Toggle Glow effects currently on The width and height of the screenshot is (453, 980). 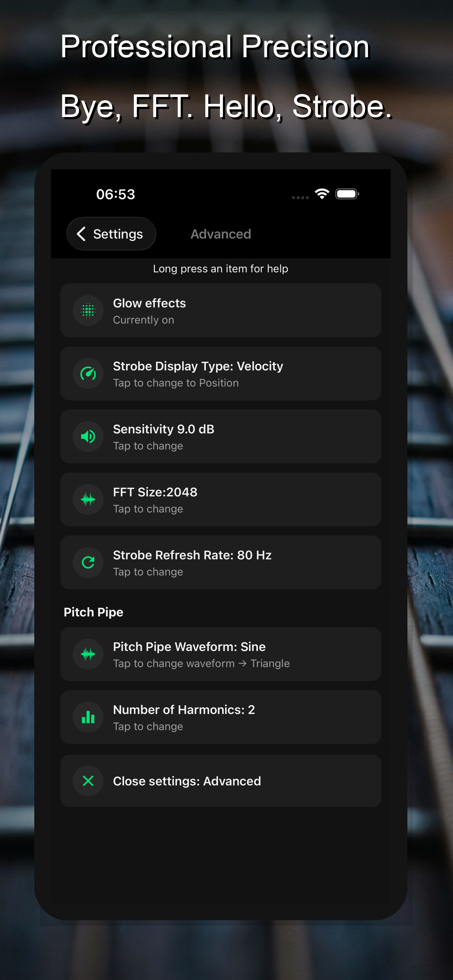pyautogui.click(x=221, y=311)
